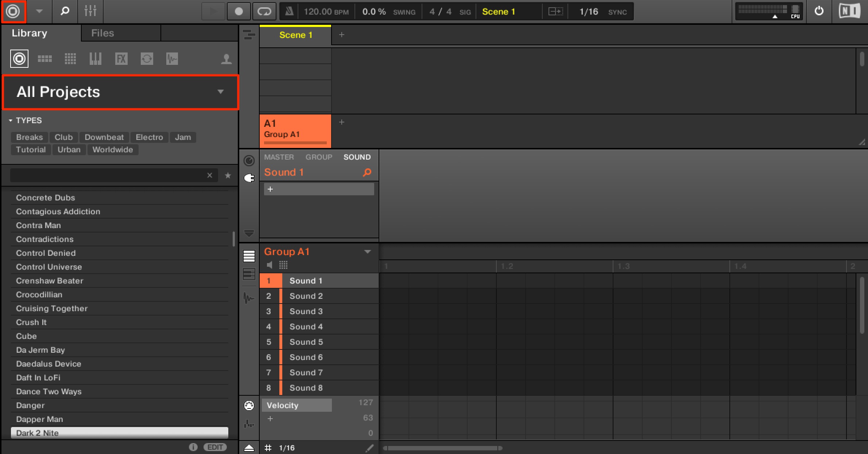Add a new group with plus
This screenshot has height=454, width=868.
[342, 122]
